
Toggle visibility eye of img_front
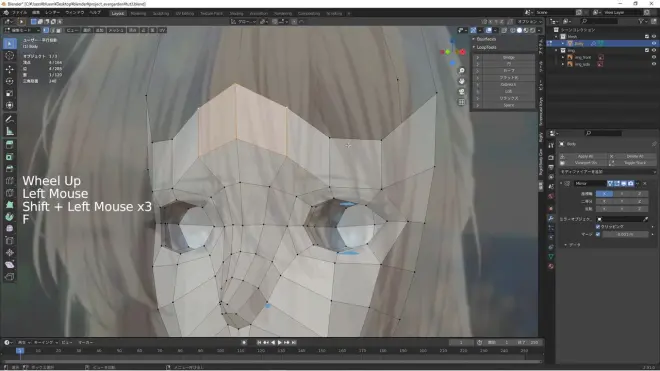coord(654,57)
